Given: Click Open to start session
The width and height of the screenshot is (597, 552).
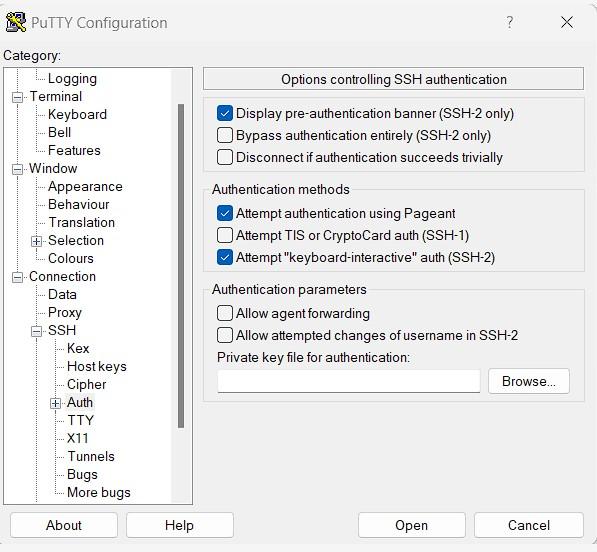Looking at the screenshot, I should pos(412,526).
